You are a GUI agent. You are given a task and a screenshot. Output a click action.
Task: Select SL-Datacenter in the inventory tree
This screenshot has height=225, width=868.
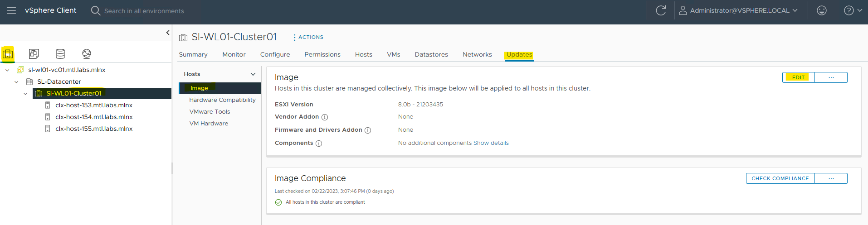(59, 81)
